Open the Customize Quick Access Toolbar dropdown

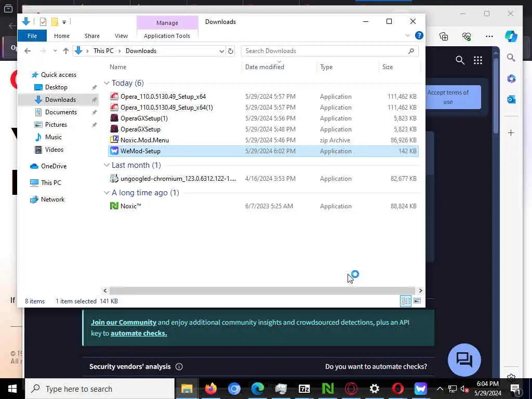[x=64, y=22]
